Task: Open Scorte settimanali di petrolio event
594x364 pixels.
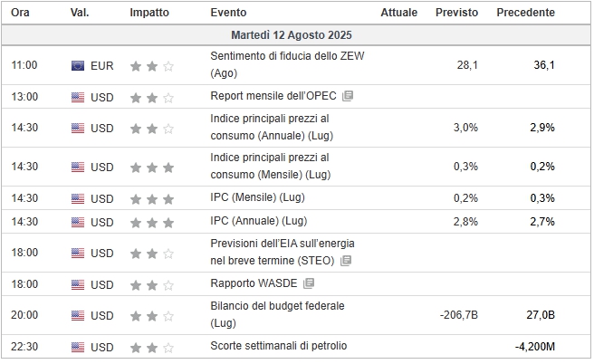Action: click(x=279, y=346)
